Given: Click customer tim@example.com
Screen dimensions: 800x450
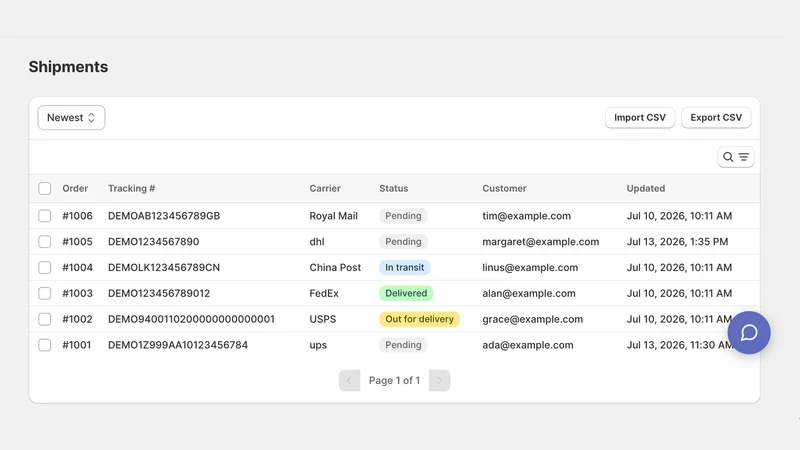Looking at the screenshot, I should tap(527, 216).
